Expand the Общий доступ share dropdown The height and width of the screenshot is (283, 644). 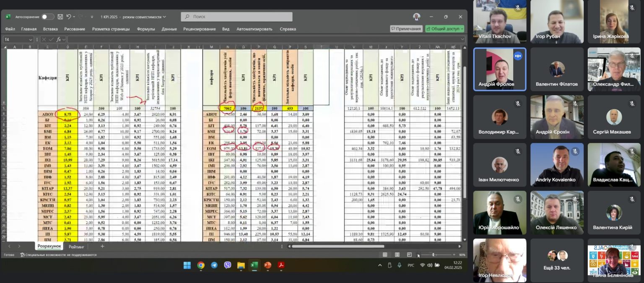(x=462, y=29)
